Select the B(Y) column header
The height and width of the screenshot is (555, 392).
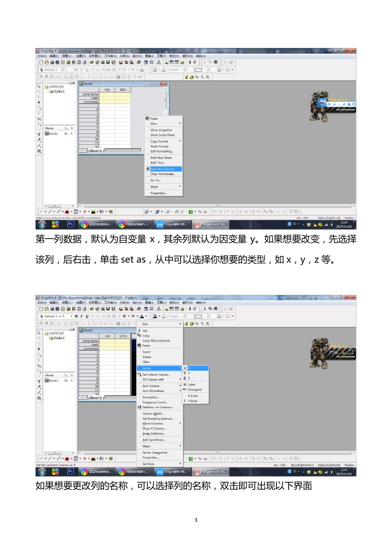tap(123, 90)
